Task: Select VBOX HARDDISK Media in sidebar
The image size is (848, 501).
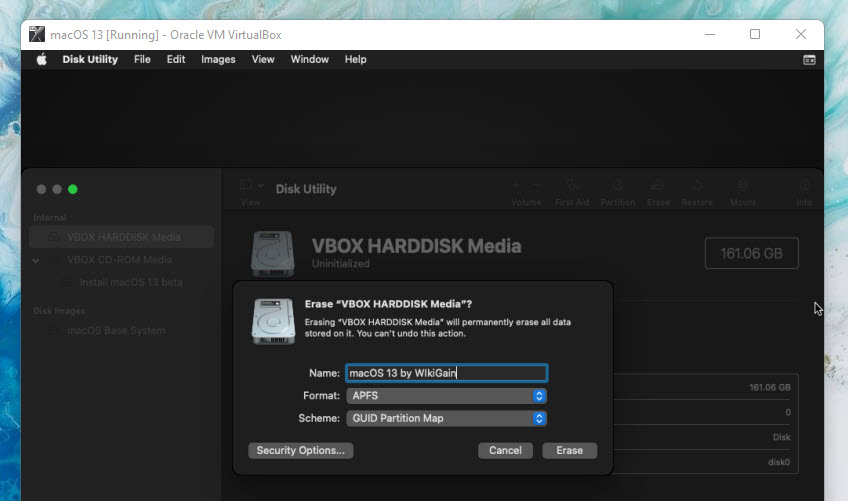Action: click(122, 237)
